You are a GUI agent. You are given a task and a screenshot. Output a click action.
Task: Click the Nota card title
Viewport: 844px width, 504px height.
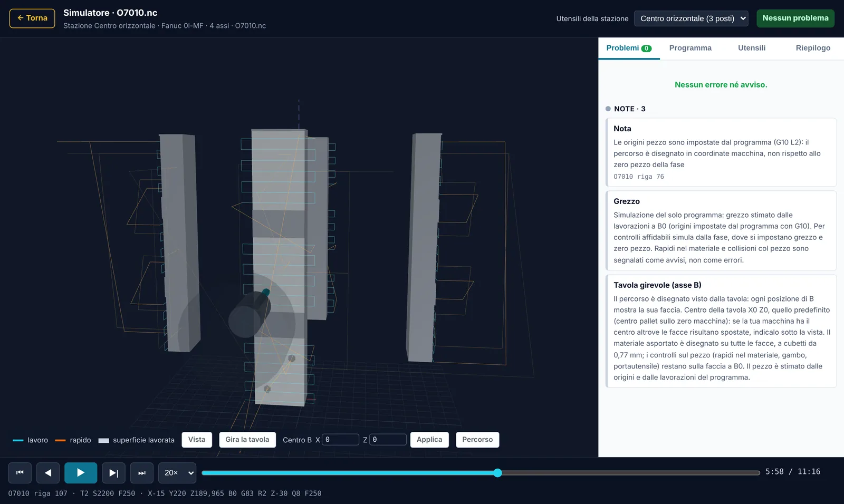[622, 129]
